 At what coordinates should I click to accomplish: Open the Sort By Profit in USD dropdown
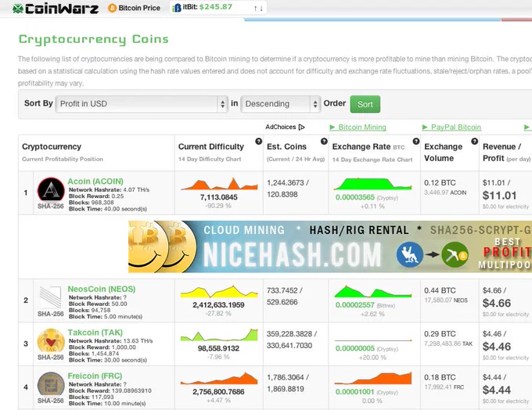[141, 104]
